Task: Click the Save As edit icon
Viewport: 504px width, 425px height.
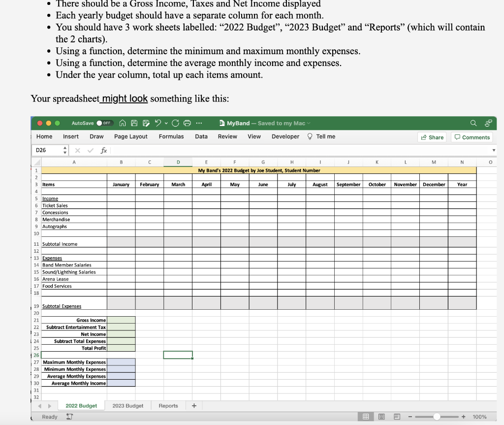Action: point(146,123)
